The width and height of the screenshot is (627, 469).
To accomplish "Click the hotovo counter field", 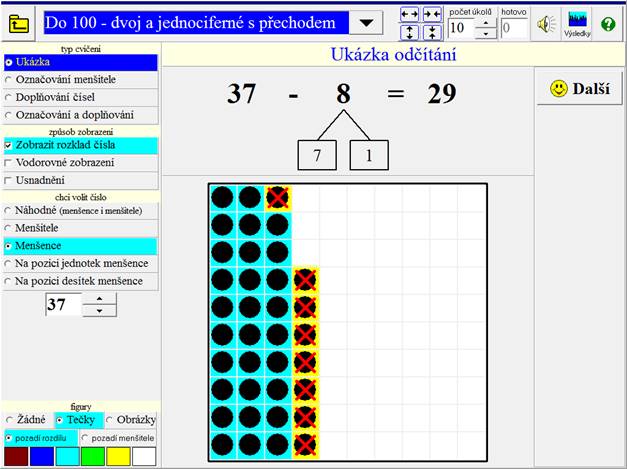I will (514, 28).
